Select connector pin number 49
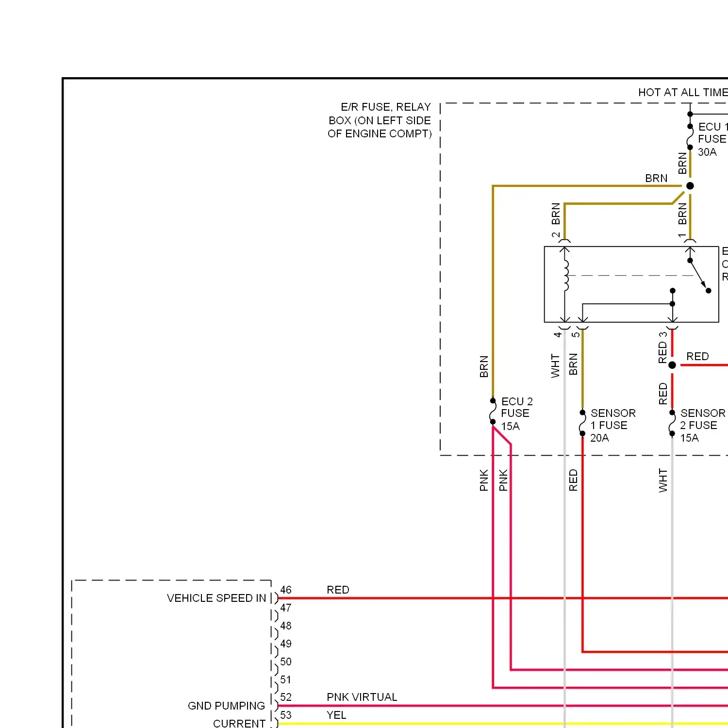Screen dimensions: 728x728 coord(286,644)
